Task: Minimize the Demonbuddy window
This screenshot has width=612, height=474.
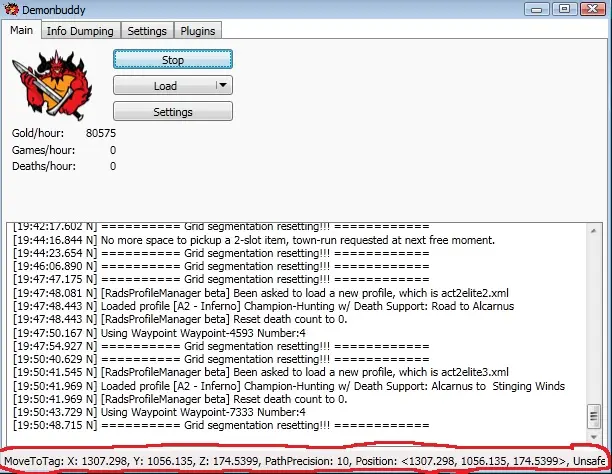Action: 538,8
